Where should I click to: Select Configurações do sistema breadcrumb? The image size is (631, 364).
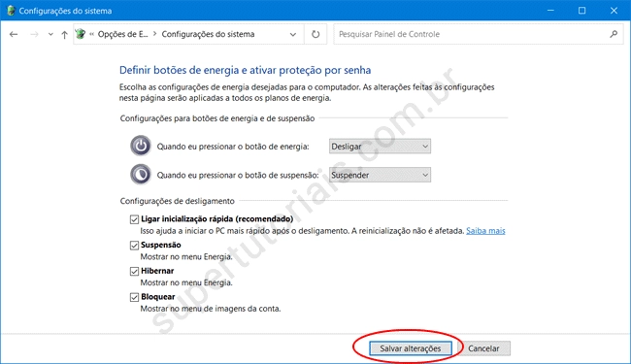click(x=208, y=34)
